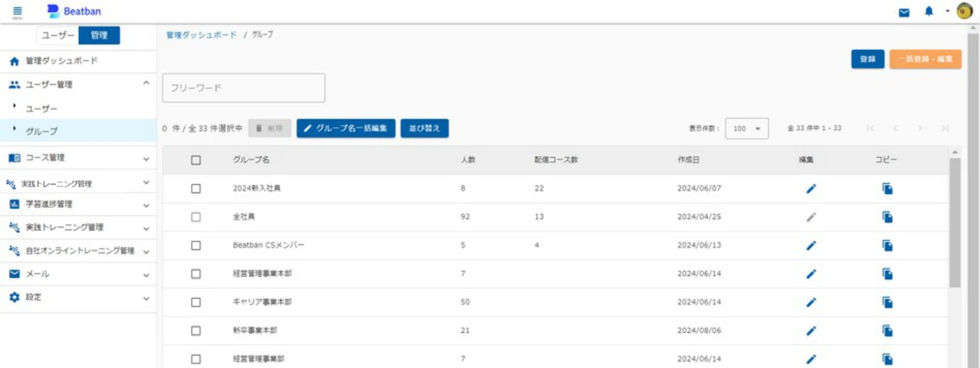Click the blue 登録 button
980x368 pixels.
868,59
